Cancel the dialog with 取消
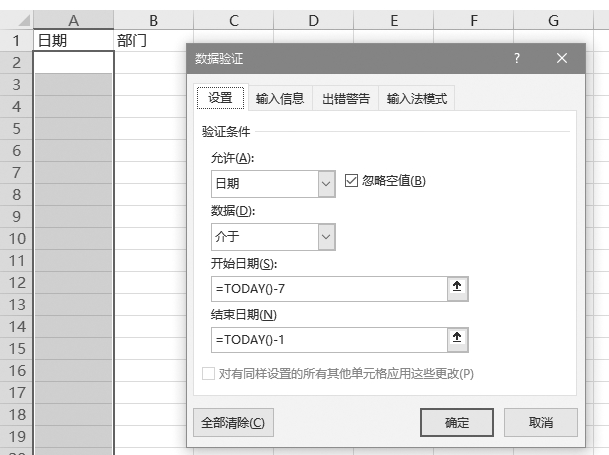Screen dimensions: 609x455 pyautogui.click(x=541, y=422)
